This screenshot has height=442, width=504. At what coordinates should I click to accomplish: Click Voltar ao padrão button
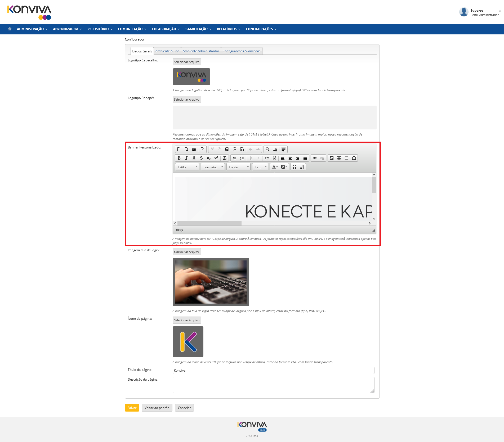coord(157,408)
